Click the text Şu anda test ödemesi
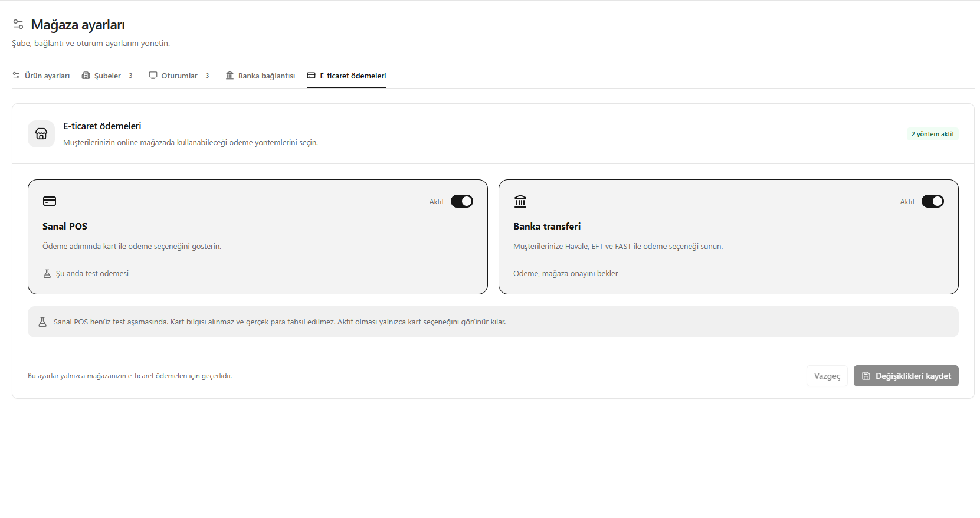This screenshot has height=518, width=980. click(x=92, y=274)
